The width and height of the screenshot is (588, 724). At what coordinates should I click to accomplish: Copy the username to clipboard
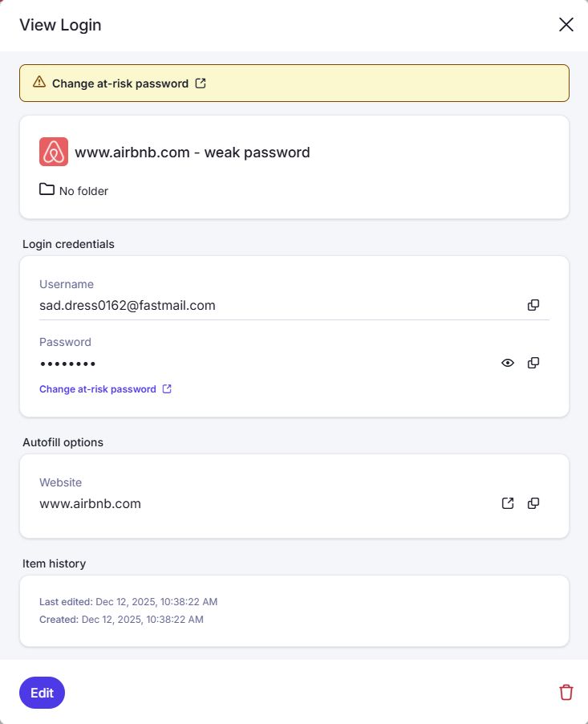[x=533, y=305]
